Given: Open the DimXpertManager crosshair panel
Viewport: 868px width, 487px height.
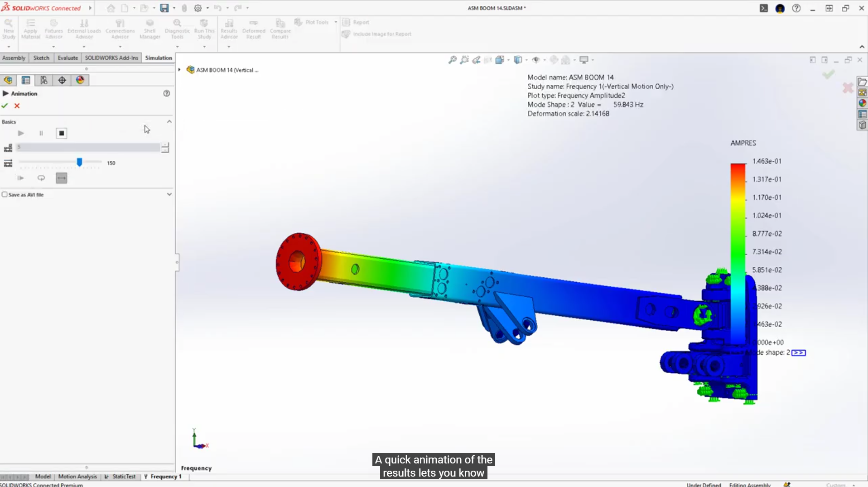Looking at the screenshot, I should [62, 80].
